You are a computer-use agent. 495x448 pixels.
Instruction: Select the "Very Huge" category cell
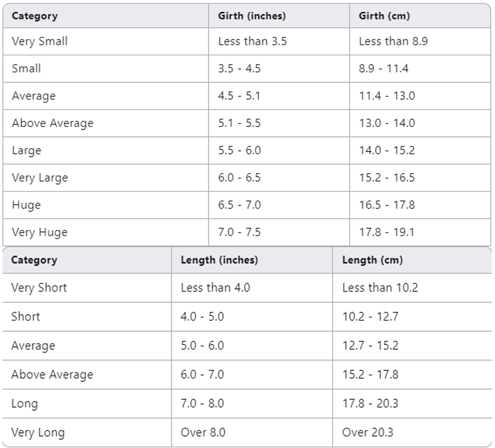[x=40, y=232]
